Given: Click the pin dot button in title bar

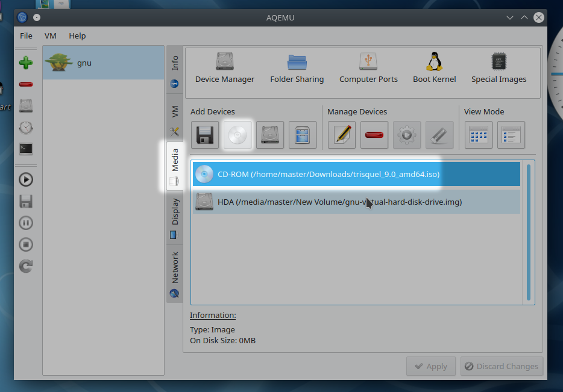Looking at the screenshot, I should point(37,17).
